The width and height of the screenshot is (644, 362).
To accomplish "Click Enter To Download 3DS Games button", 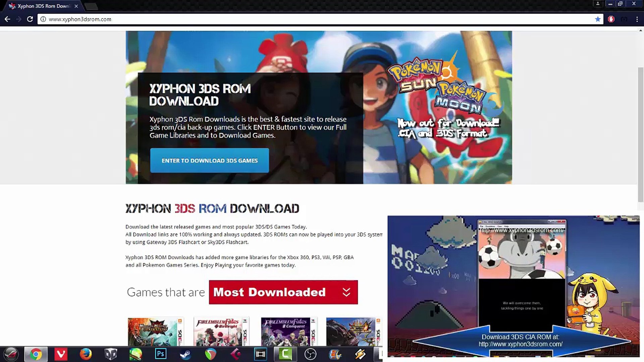I will pos(210,161).
